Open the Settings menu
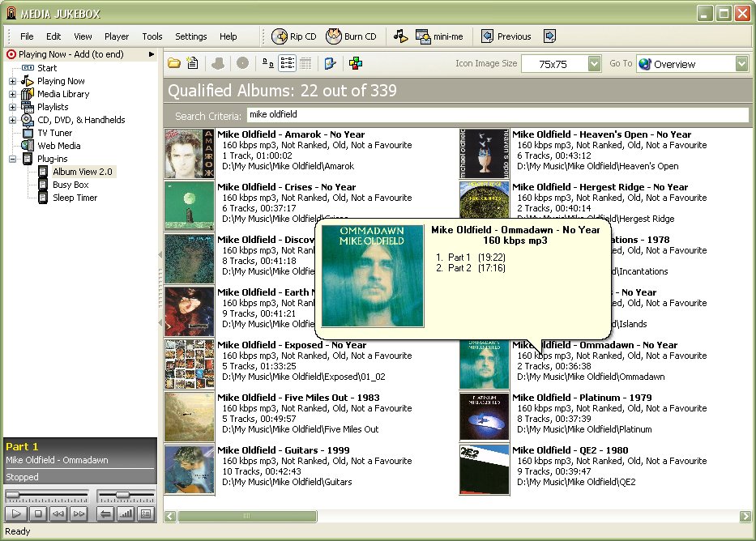Screen dimensions: 756x541 (x=191, y=36)
